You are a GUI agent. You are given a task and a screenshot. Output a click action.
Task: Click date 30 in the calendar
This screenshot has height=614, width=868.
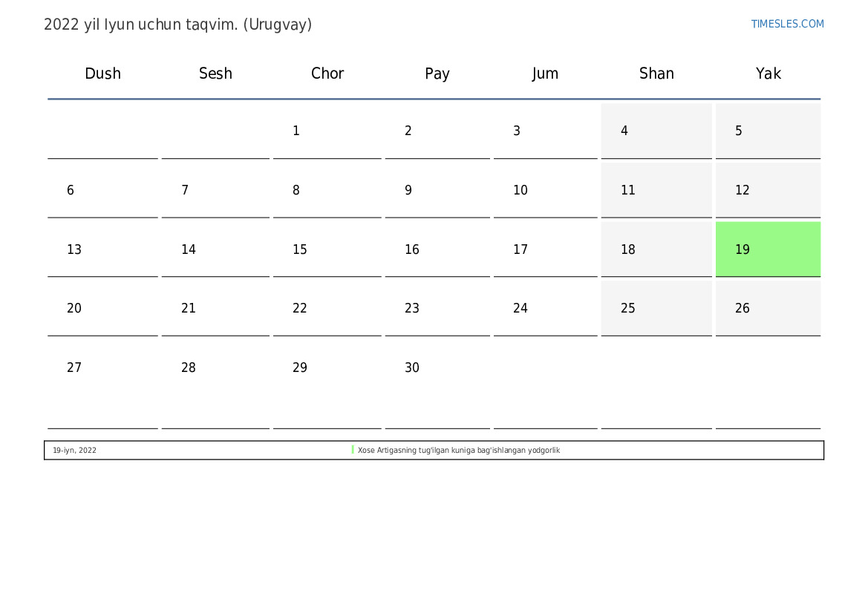[x=412, y=367]
